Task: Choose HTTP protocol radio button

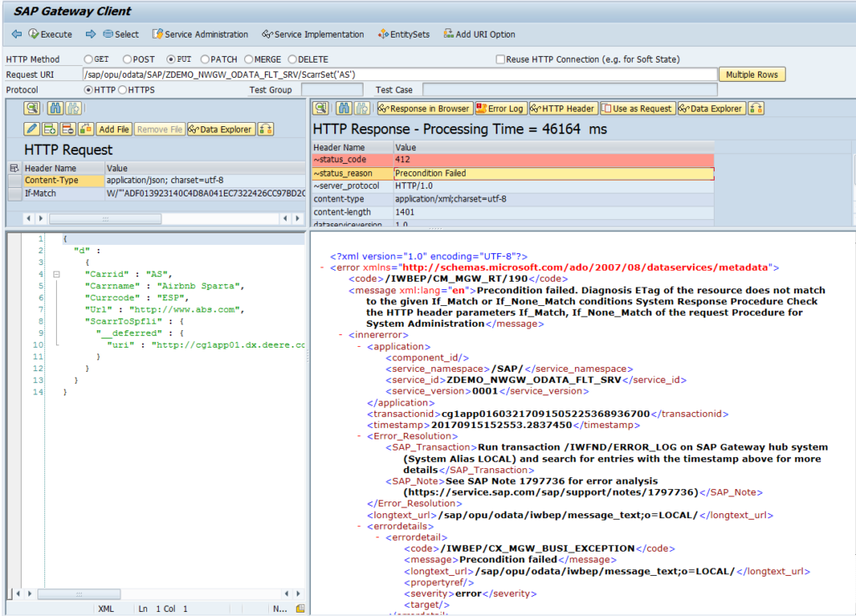Action: pyautogui.click(x=88, y=89)
